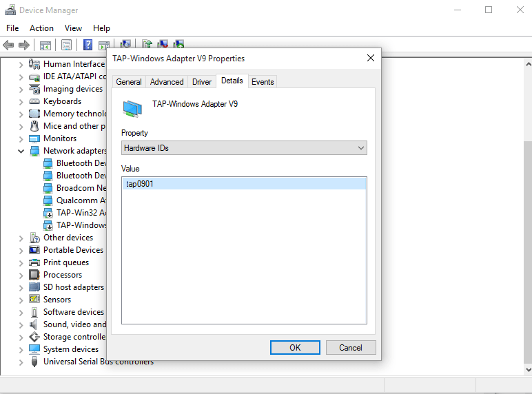Viewport: 532px width, 394px height.
Task: Select the Other devices question-mark icon
Action: [x=34, y=238]
